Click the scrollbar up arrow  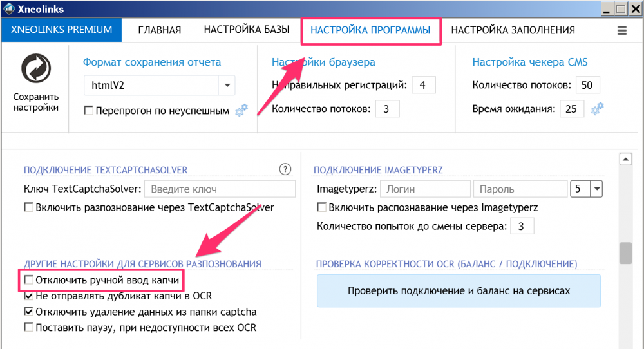tap(625, 159)
